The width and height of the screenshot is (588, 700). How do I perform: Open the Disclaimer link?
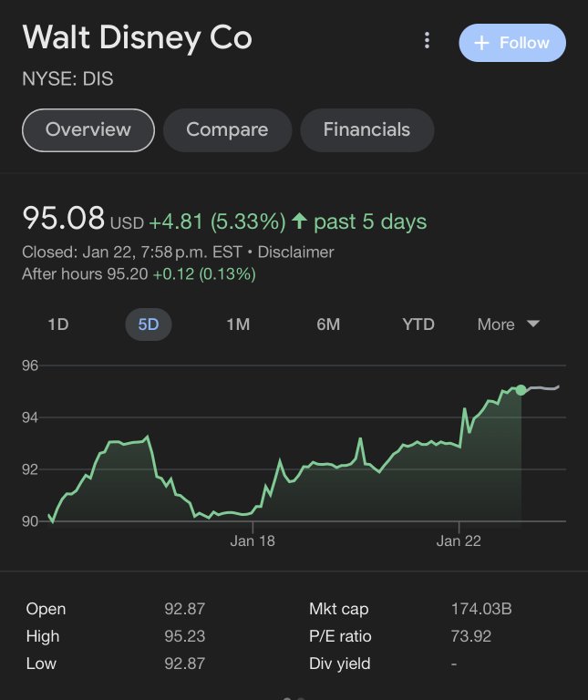coord(295,252)
